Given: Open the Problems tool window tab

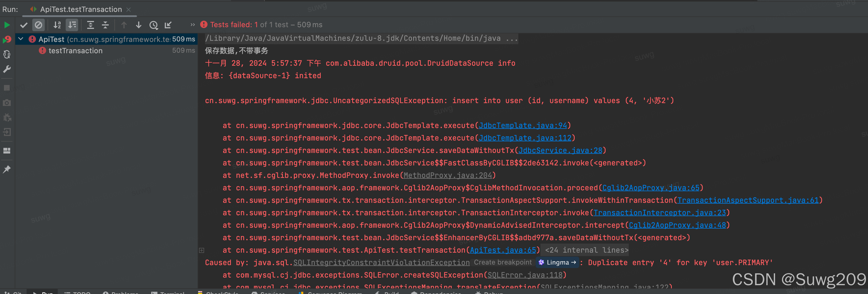Looking at the screenshot, I should click(120, 292).
